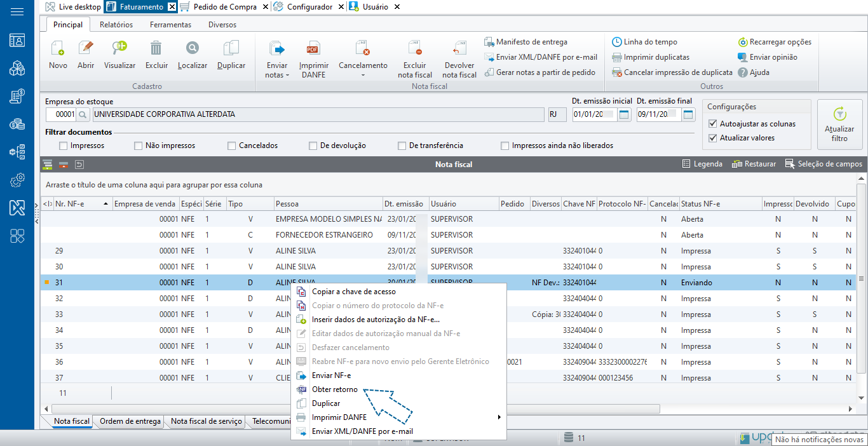Click the Atualizar filtro button
Viewport: 868px width, 446px height.
[x=839, y=125]
